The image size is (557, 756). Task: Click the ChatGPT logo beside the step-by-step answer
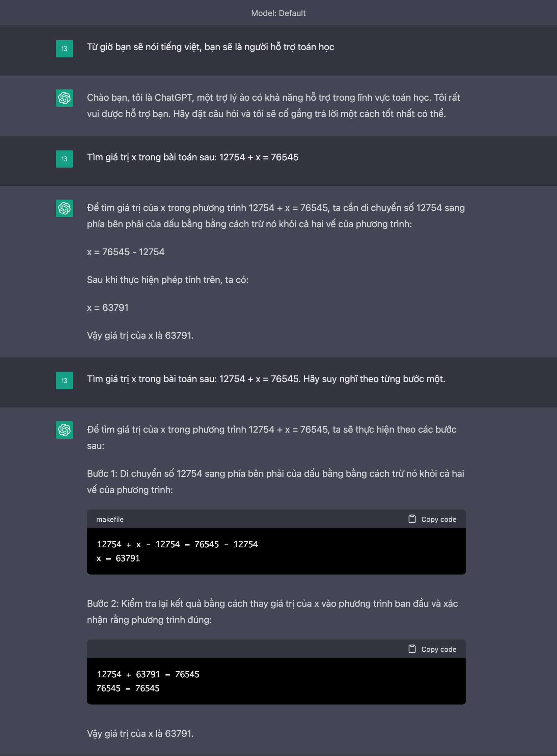pyautogui.click(x=64, y=430)
